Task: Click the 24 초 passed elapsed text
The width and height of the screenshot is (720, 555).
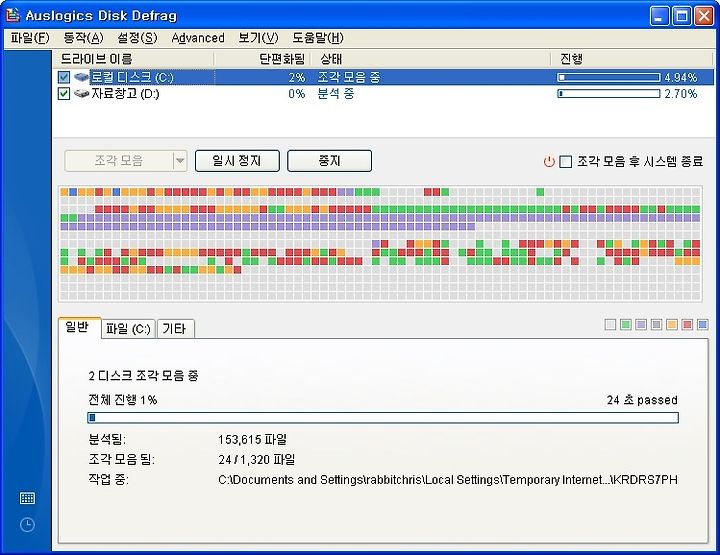Action: point(642,400)
